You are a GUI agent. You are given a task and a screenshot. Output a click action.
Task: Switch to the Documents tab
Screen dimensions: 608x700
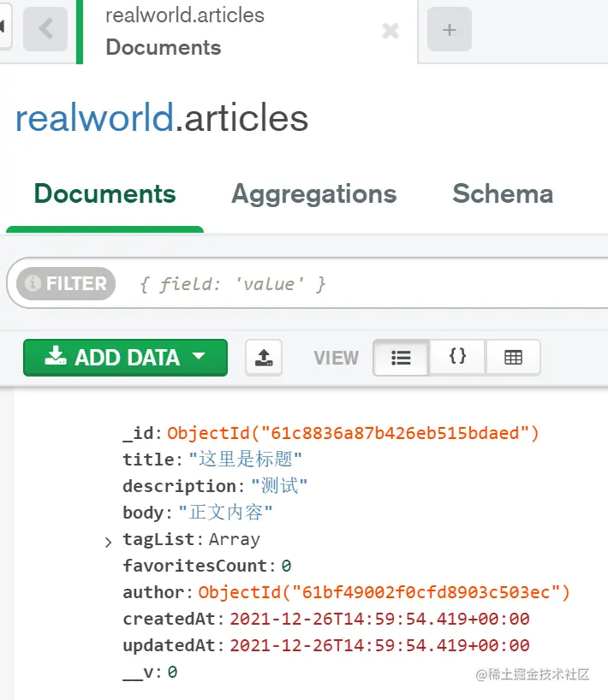[105, 193]
